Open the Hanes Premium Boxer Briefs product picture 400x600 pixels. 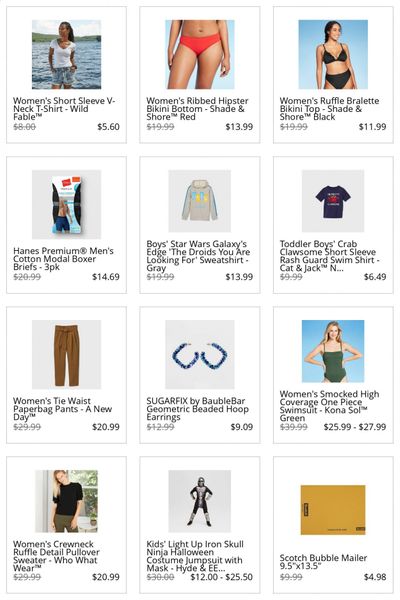pos(66,204)
